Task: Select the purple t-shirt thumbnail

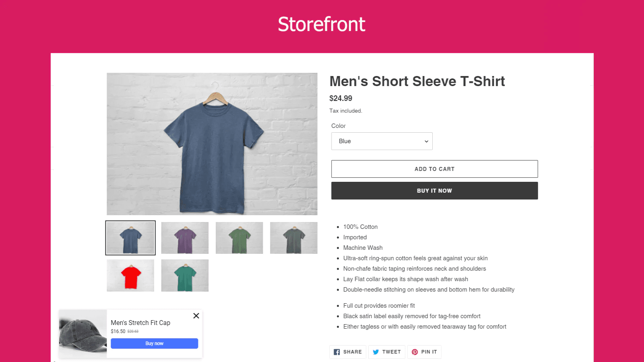Action: tap(185, 238)
